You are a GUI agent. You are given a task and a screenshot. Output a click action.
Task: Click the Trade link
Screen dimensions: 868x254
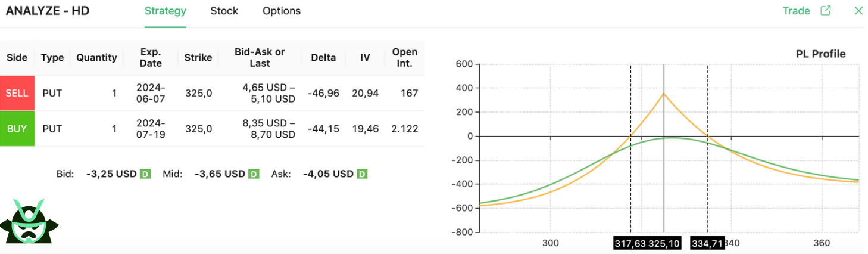coord(796,11)
